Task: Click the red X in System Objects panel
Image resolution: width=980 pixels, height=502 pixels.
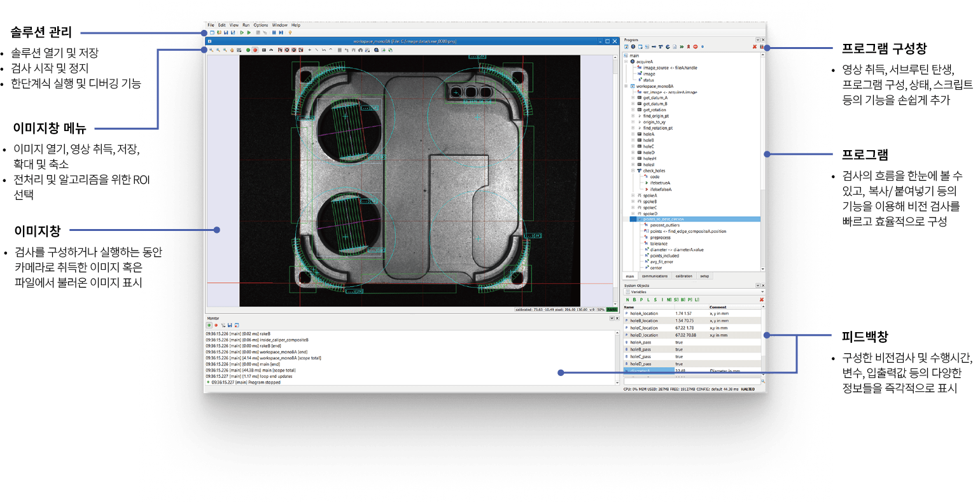Action: [x=761, y=300]
